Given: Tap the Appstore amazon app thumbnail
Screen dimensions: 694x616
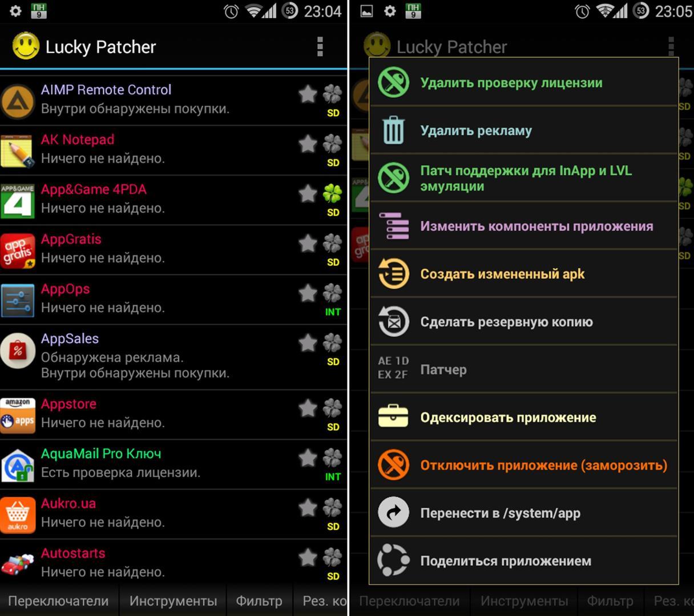Looking at the screenshot, I should coord(18,415).
